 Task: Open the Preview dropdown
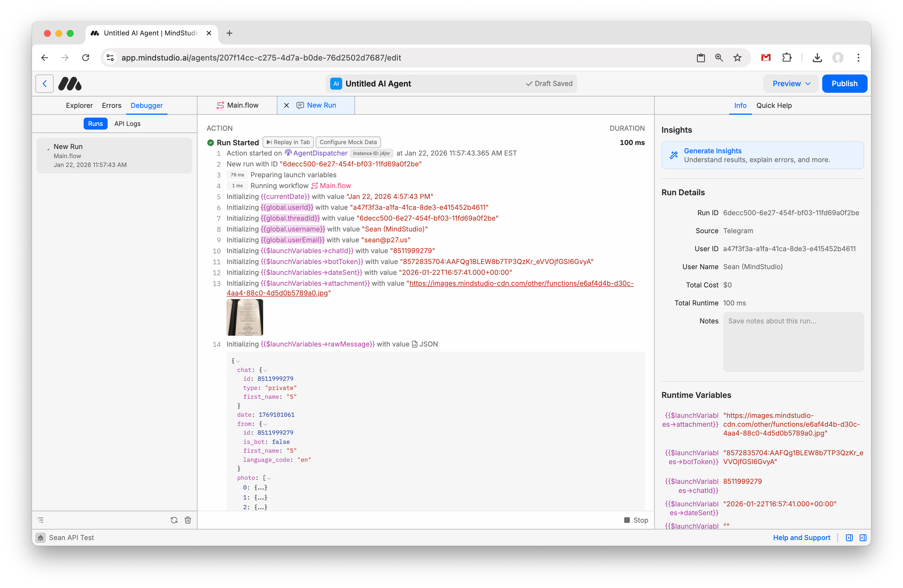(790, 83)
